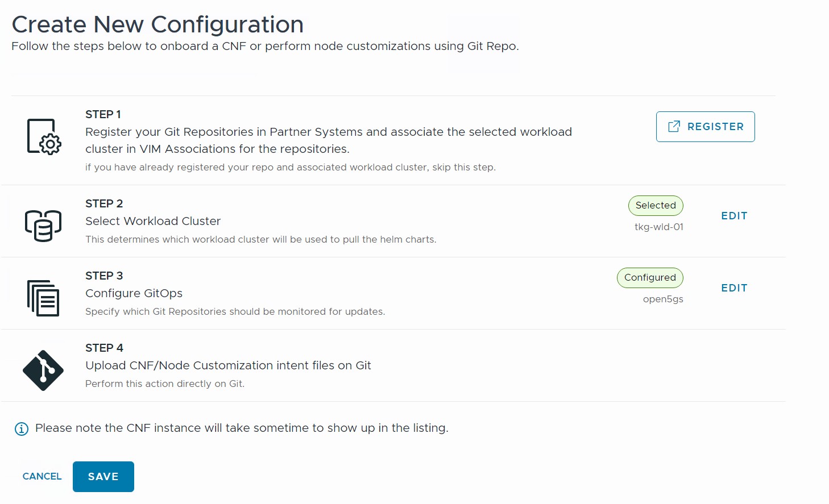This screenshot has height=504, width=829.
Task: Click the Create New Configuration heading
Action: 157,24
